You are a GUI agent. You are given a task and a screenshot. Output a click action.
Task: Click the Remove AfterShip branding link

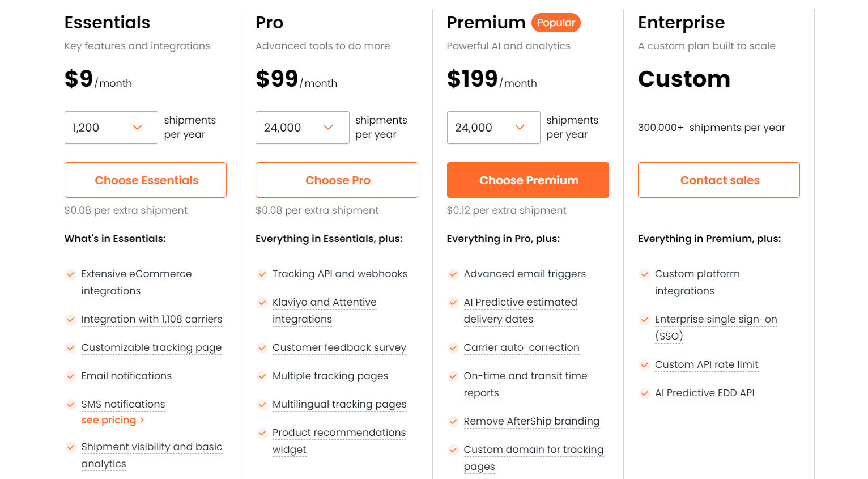click(x=531, y=421)
